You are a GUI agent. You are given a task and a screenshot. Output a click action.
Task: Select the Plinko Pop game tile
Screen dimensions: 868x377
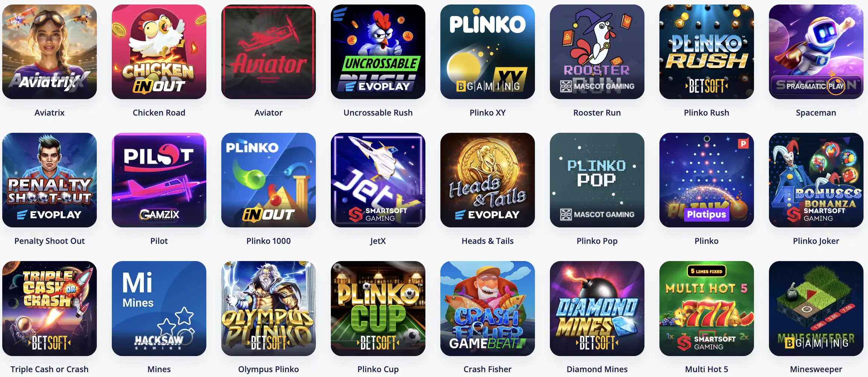tap(597, 180)
